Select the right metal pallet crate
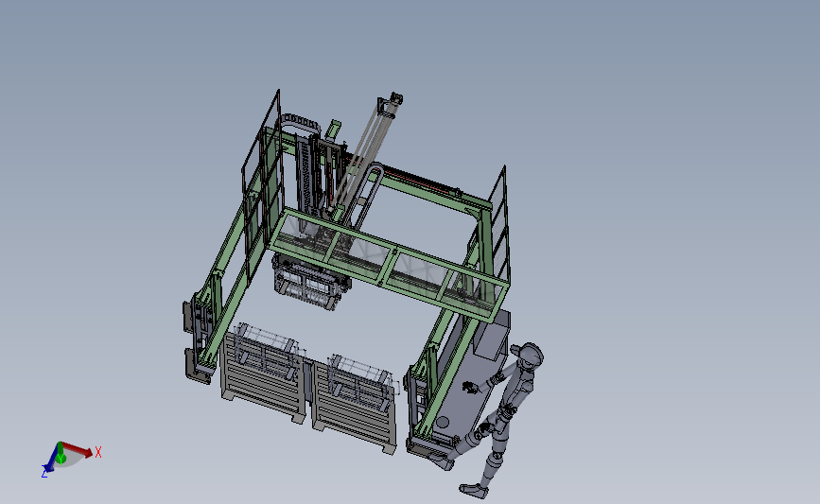The image size is (820, 504). pyautogui.click(x=356, y=406)
